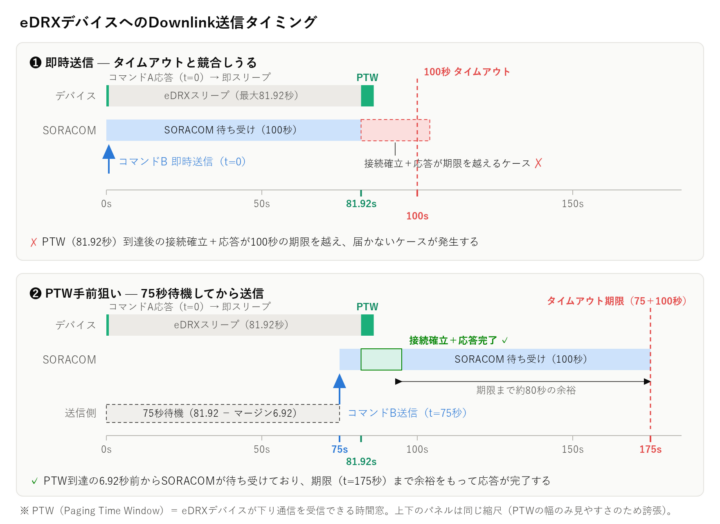Click the blue up arrow beside コマンドB送信（t=75秒）

tap(339, 389)
